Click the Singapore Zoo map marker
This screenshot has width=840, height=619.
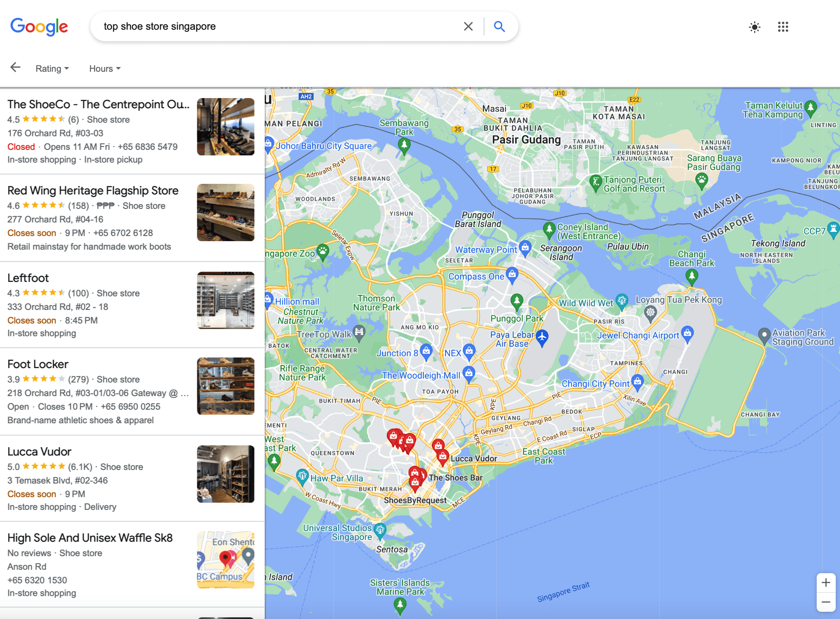[x=323, y=251]
